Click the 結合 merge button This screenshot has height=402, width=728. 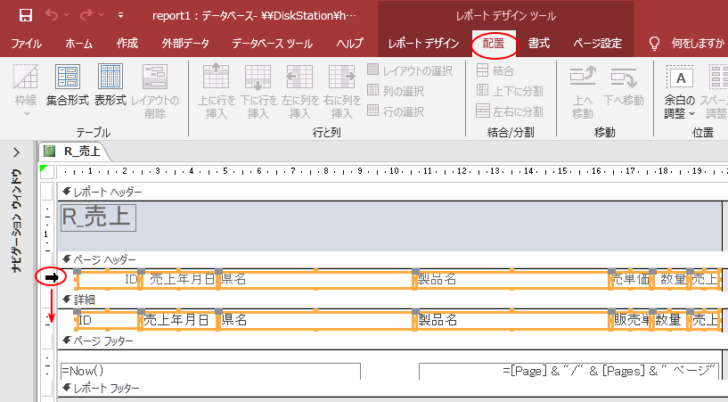[x=495, y=70]
